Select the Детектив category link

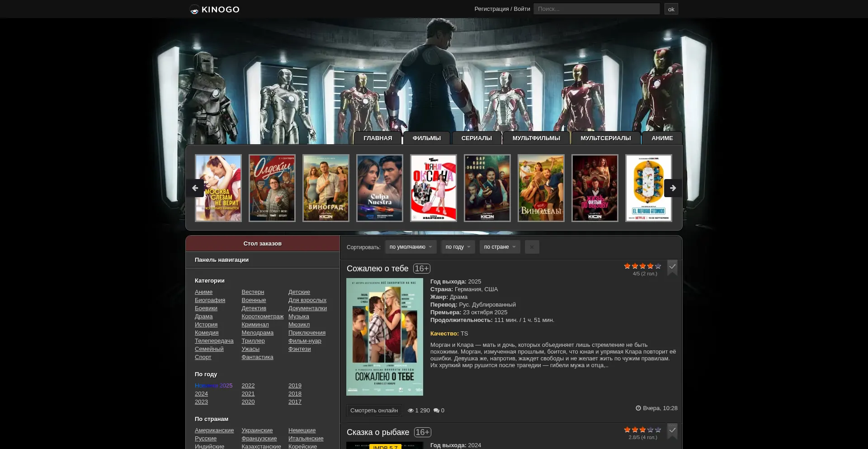pos(254,308)
